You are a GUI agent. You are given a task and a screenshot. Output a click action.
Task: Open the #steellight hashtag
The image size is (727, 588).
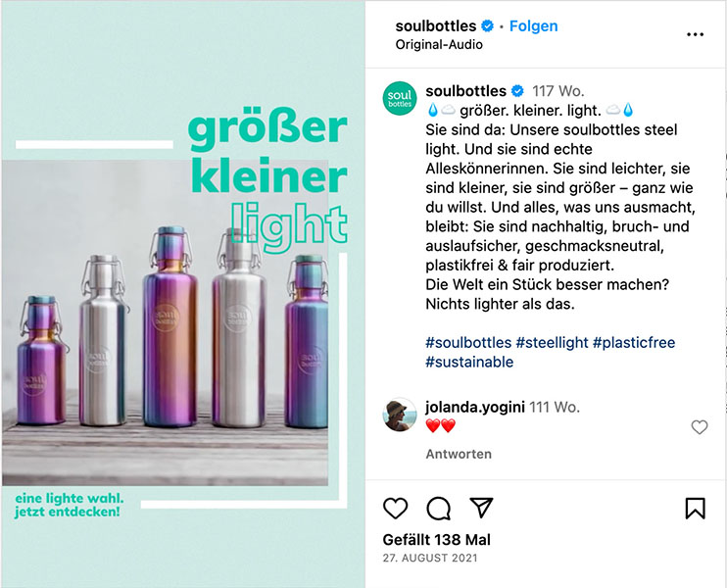coord(553,343)
